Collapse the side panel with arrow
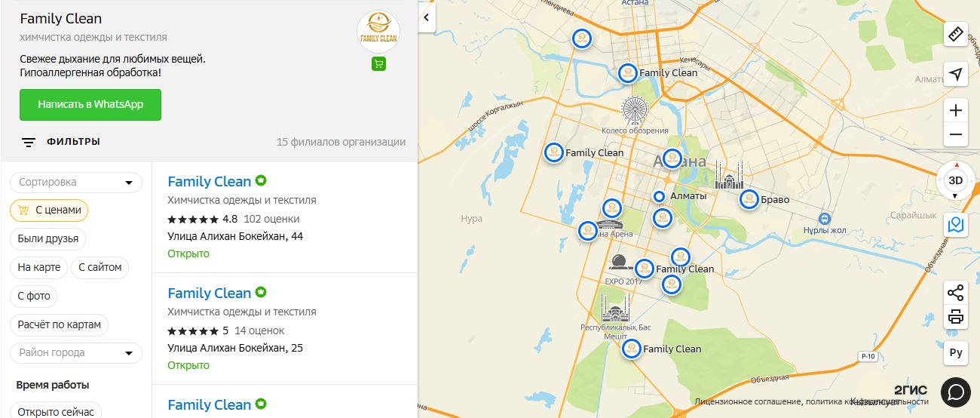980x418 pixels. point(427,17)
